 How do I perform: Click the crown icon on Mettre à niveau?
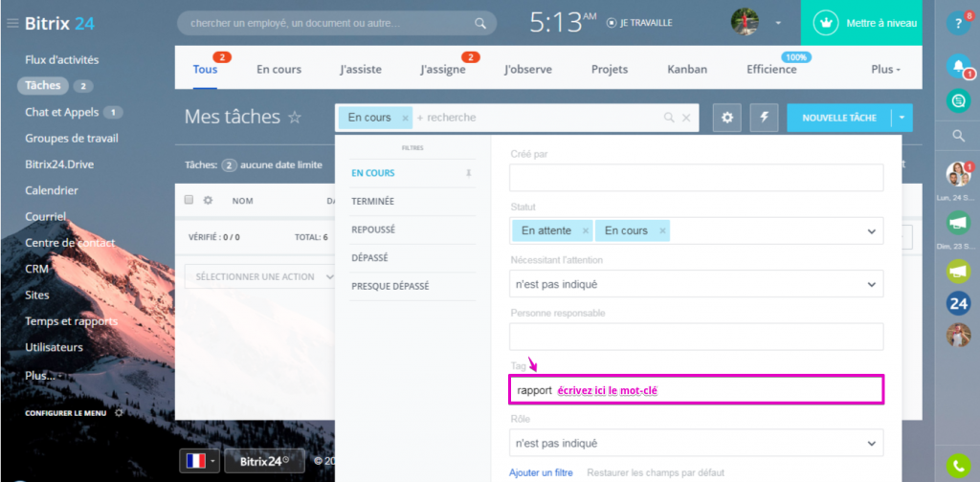(x=826, y=23)
